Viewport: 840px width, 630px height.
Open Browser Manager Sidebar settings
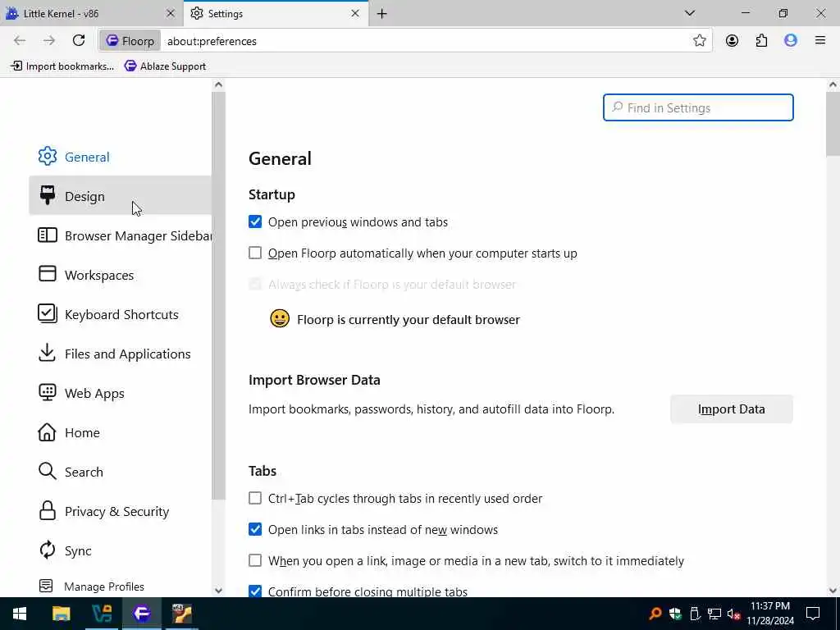121,235
